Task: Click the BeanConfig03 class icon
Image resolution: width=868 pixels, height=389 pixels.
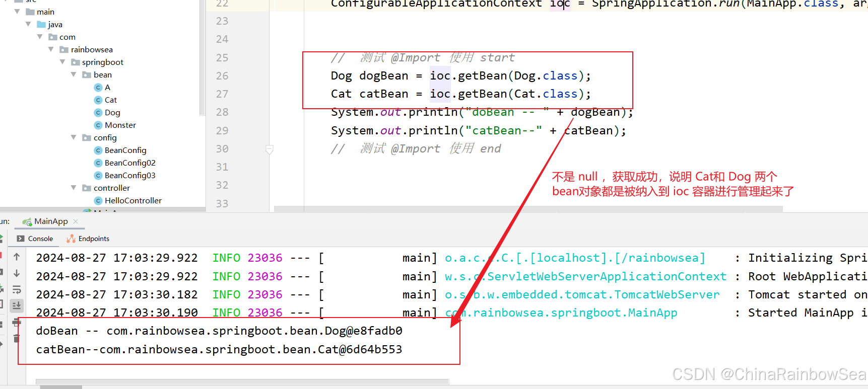Action: 99,176
